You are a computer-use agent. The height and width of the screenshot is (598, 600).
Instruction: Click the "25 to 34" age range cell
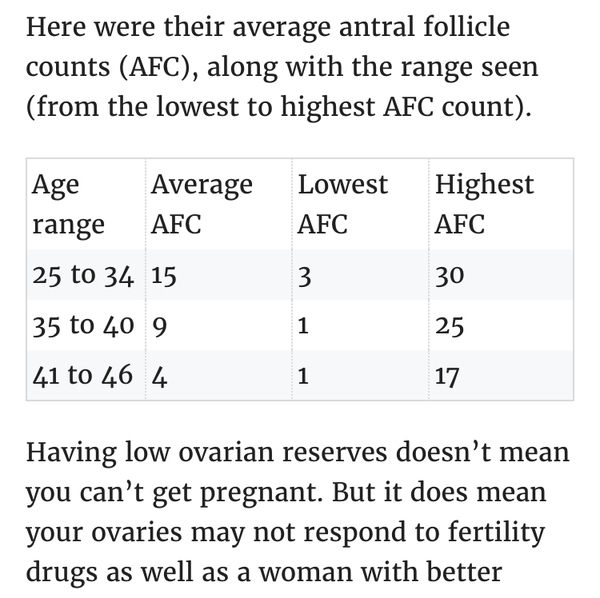[x=84, y=275]
